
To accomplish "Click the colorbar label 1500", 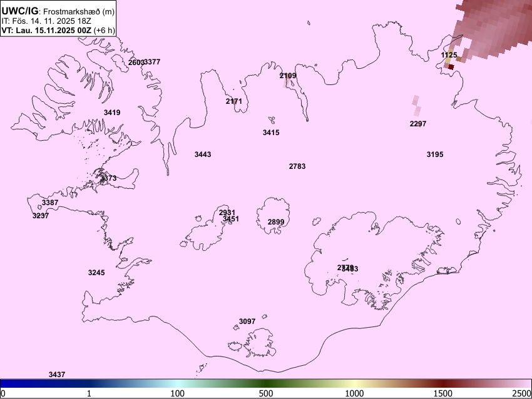I will pyautogui.click(x=443, y=393).
